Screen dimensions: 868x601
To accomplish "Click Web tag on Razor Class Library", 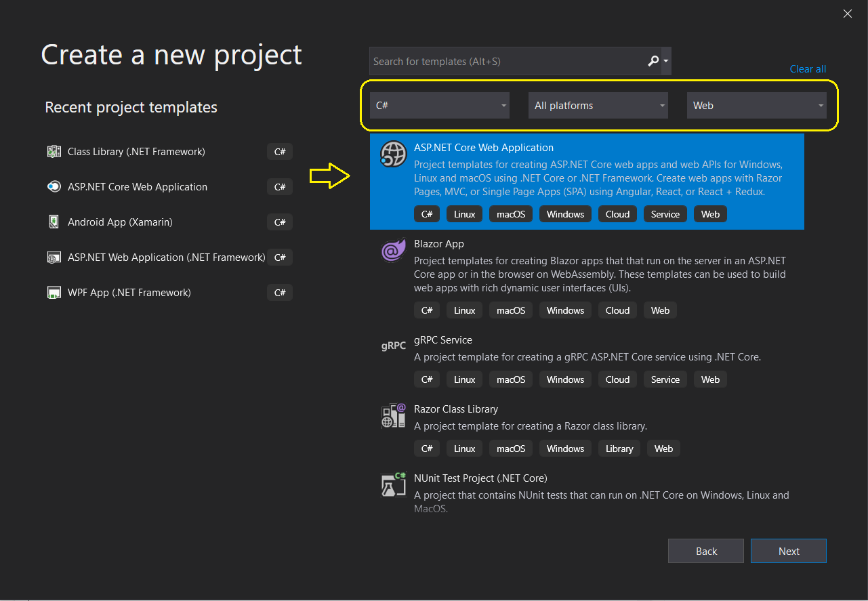I will [663, 449].
